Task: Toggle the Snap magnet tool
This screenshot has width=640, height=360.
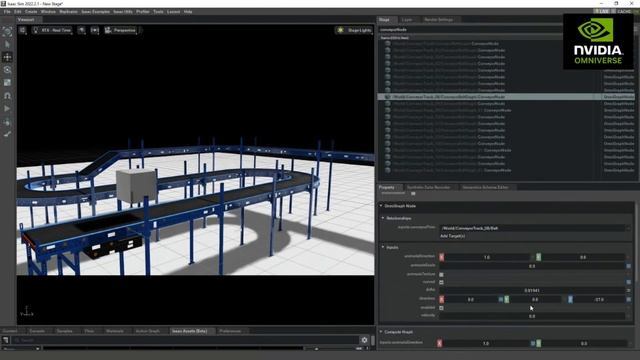Action: pyautogui.click(x=7, y=96)
